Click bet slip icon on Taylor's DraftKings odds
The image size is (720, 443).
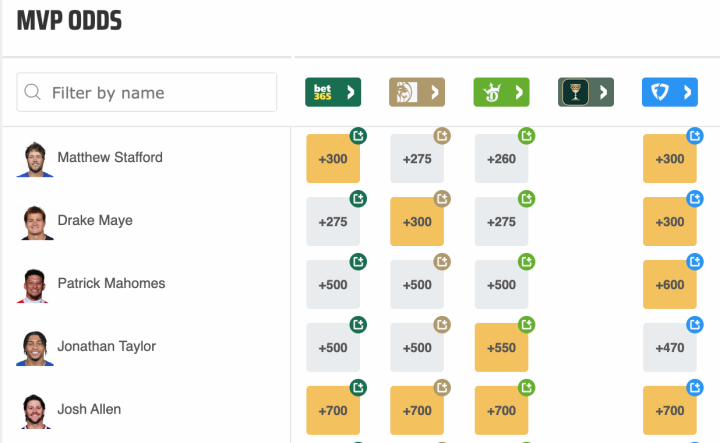526,325
